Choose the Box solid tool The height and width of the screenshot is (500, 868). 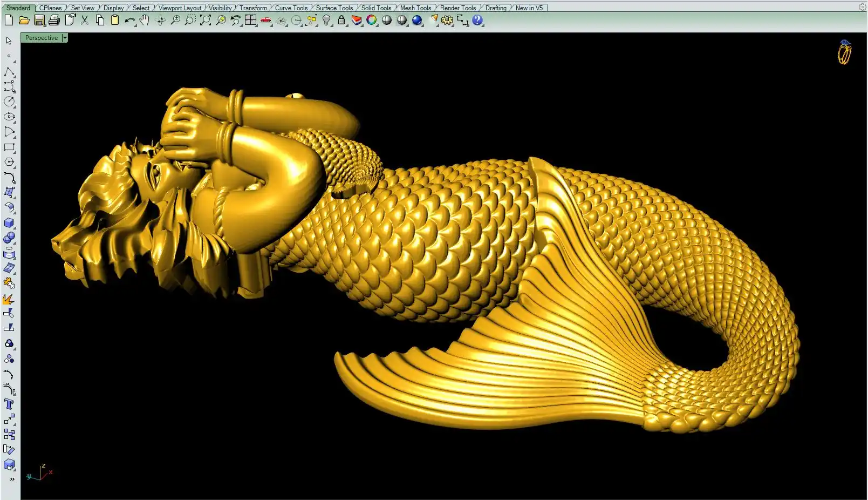[x=9, y=223]
